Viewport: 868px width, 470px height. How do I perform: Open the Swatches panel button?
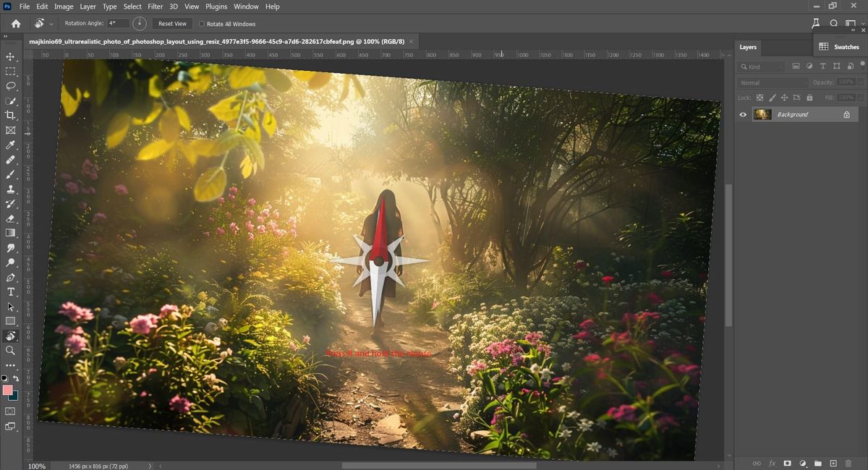pyautogui.click(x=839, y=47)
